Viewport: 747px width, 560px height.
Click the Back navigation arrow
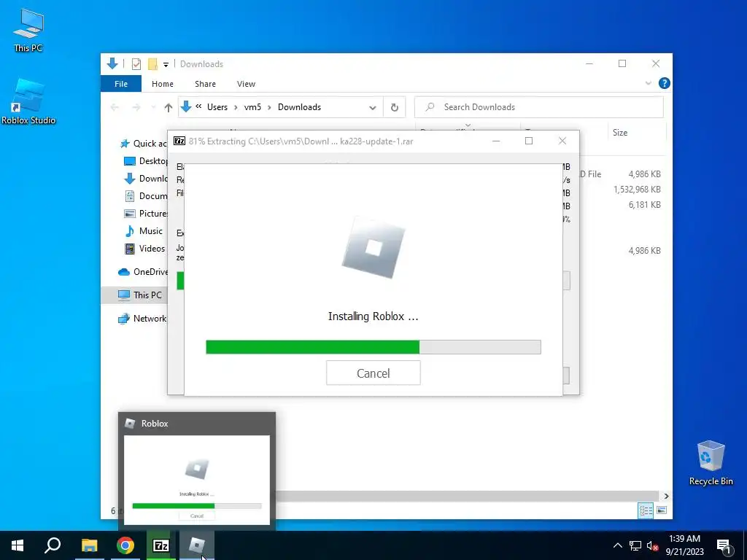pyautogui.click(x=115, y=108)
